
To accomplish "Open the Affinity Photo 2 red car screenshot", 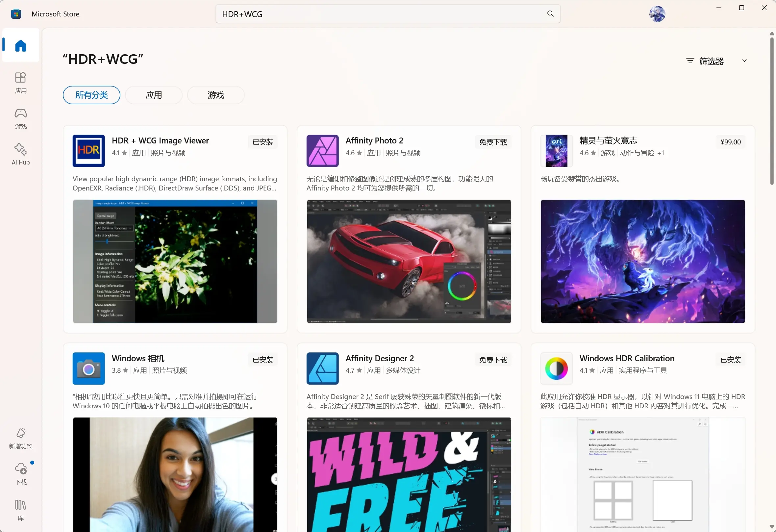I will point(409,262).
